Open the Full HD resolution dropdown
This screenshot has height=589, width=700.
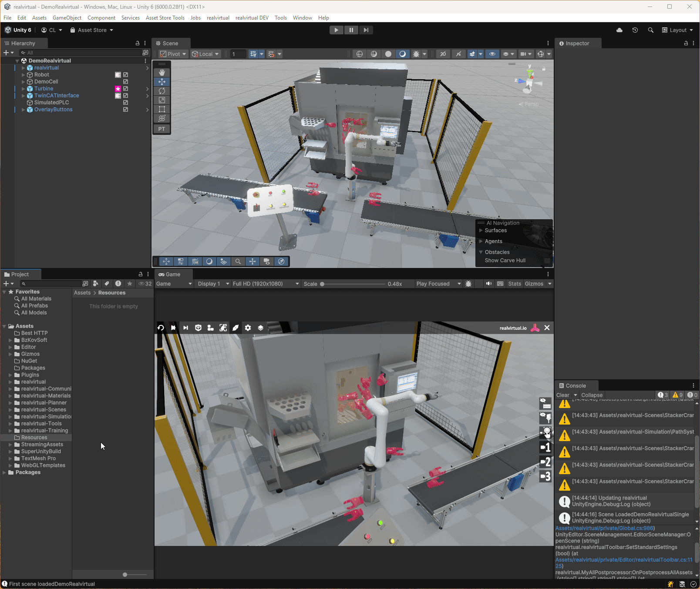point(266,284)
